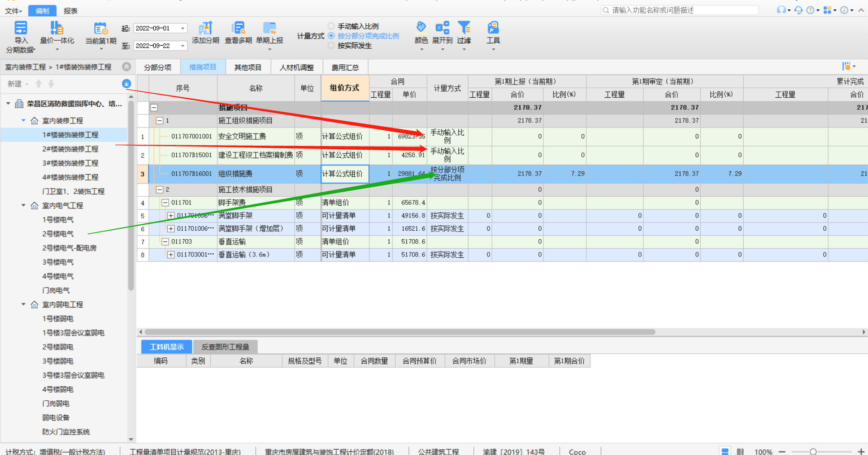868x455 pixels.
Task: Select 手动输入比例 radio option
Action: pyautogui.click(x=331, y=26)
